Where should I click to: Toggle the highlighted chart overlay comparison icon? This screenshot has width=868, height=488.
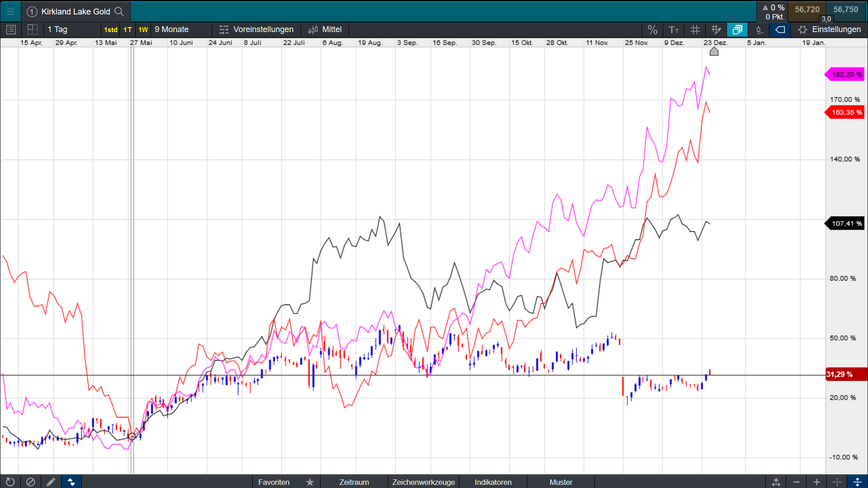tap(737, 30)
